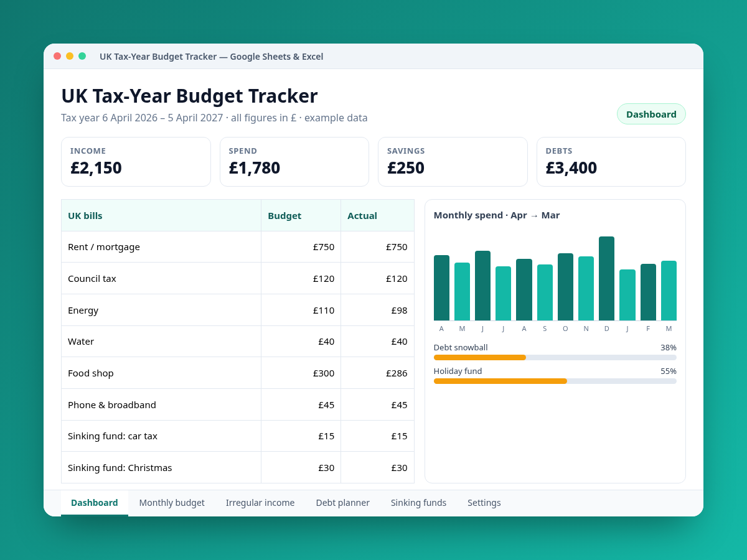Image resolution: width=747 pixels, height=560 pixels.
Task: Click the November bar in chart
Action: coord(586,289)
